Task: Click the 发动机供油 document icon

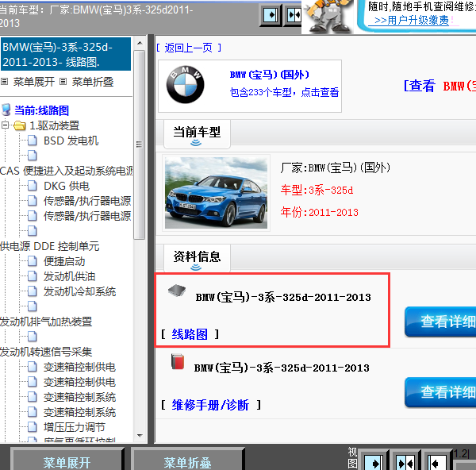Action: click(33, 276)
